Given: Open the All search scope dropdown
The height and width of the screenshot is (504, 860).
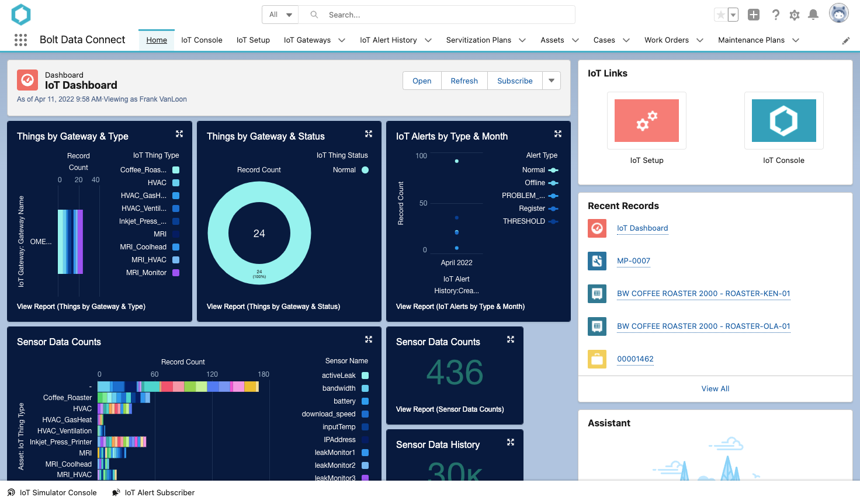Looking at the screenshot, I should pos(280,15).
